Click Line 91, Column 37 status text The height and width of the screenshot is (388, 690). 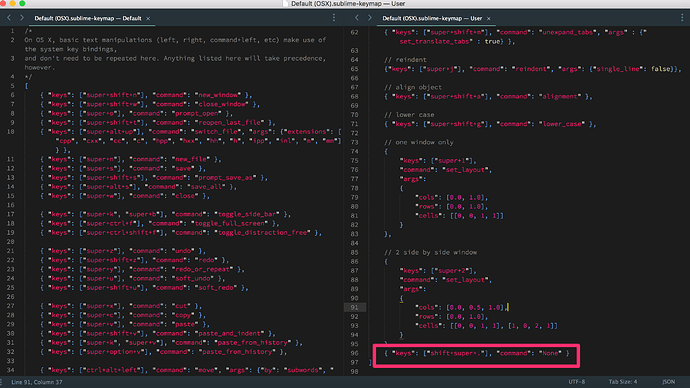tap(37, 382)
